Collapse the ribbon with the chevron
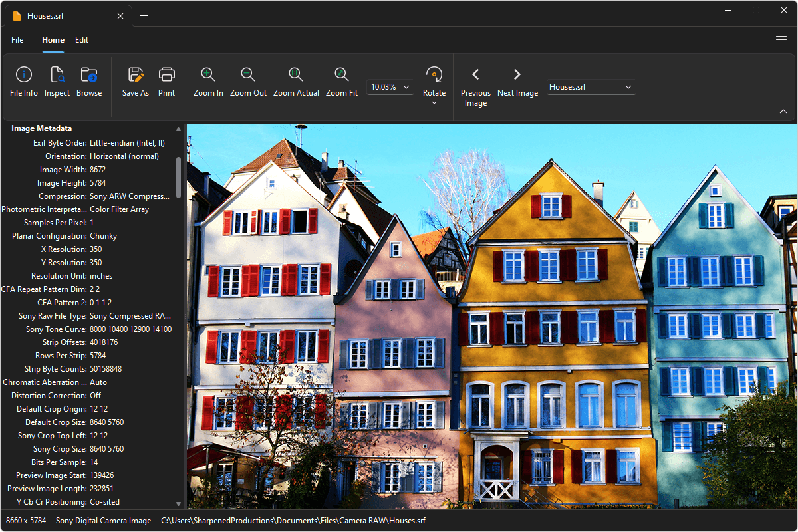 tap(782, 112)
